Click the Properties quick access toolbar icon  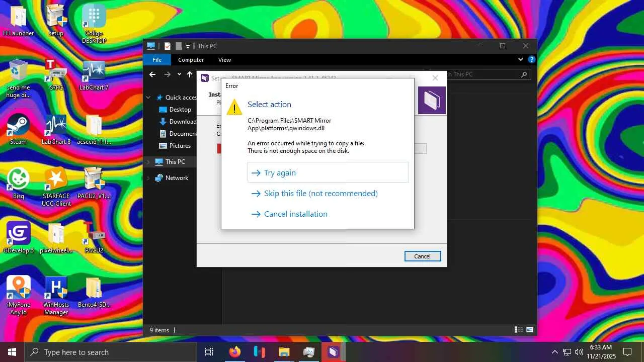tap(168, 46)
